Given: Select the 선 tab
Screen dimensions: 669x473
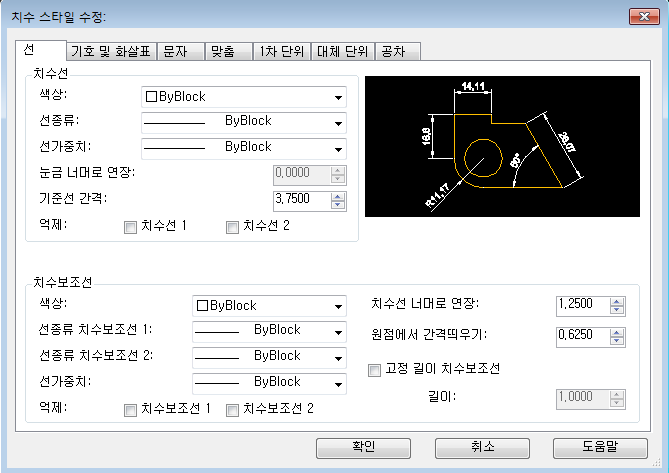Looking at the screenshot, I should (x=41, y=50).
